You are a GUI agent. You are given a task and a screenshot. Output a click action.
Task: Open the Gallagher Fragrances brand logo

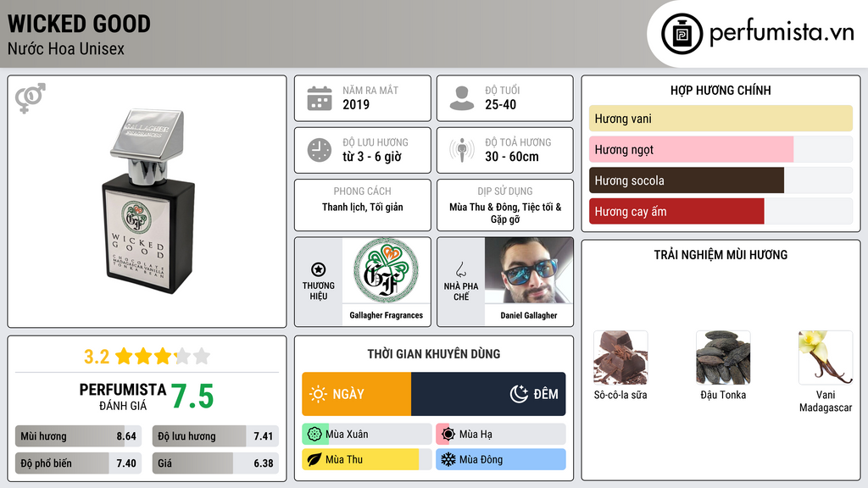coord(386,270)
